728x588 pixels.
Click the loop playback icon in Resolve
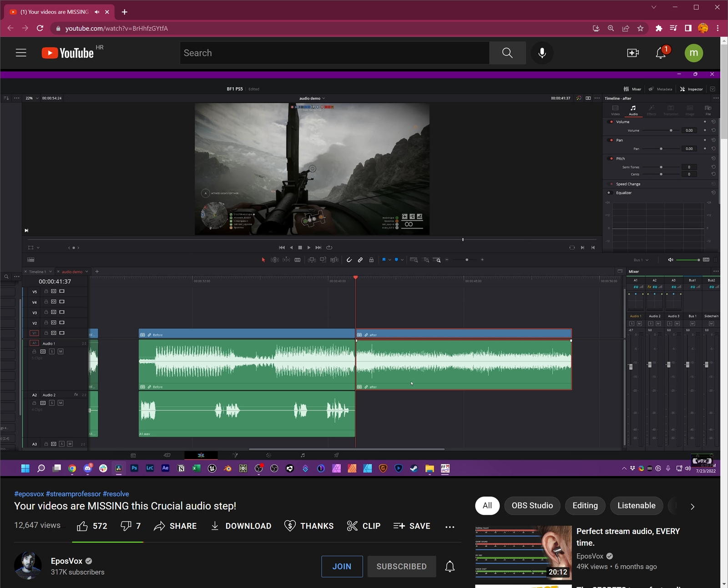(329, 247)
